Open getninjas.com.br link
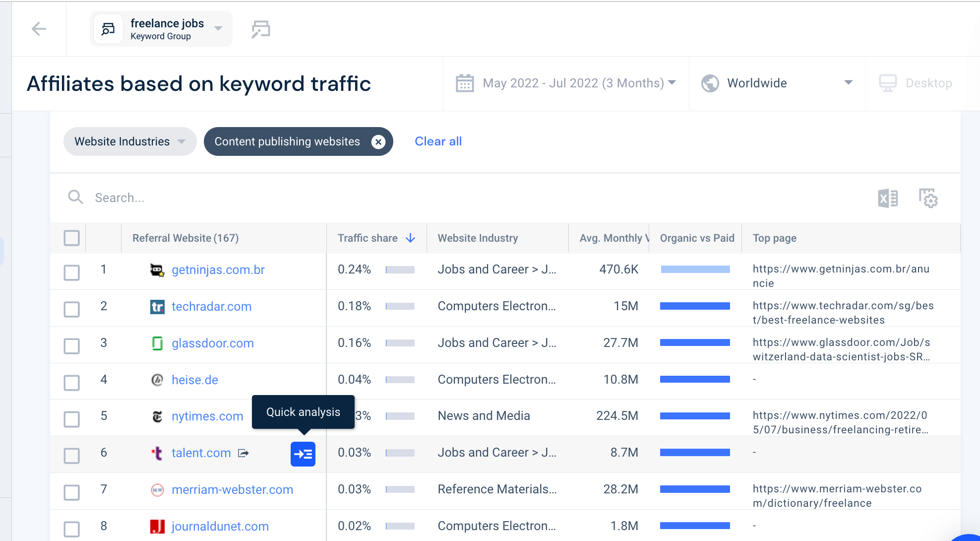 point(218,270)
